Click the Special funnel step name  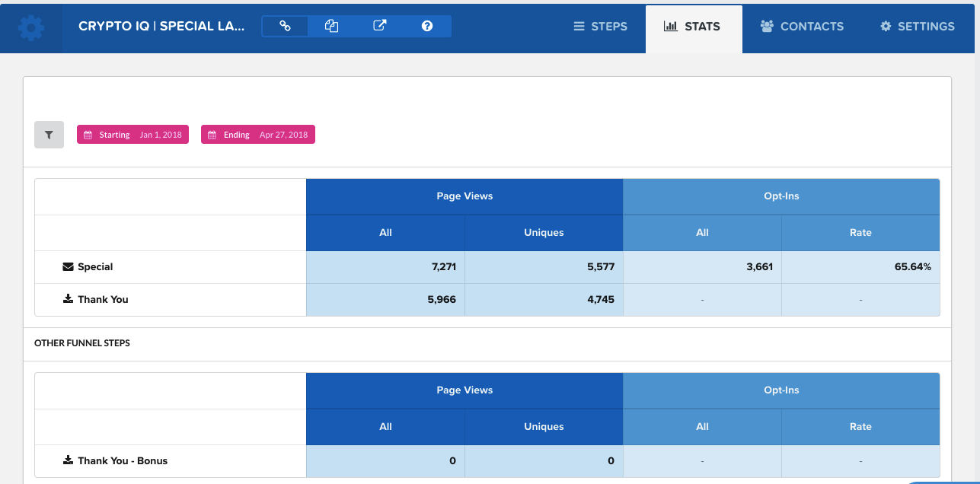coord(95,267)
